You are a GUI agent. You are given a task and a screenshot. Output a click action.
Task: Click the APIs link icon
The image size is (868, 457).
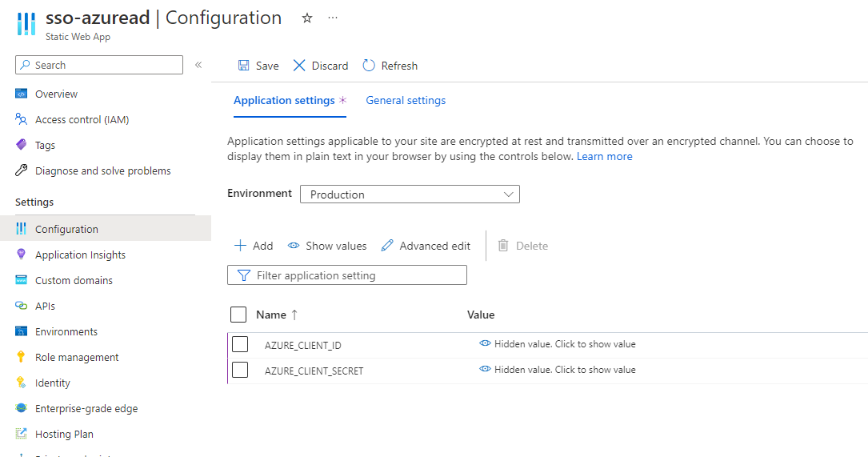coord(21,305)
